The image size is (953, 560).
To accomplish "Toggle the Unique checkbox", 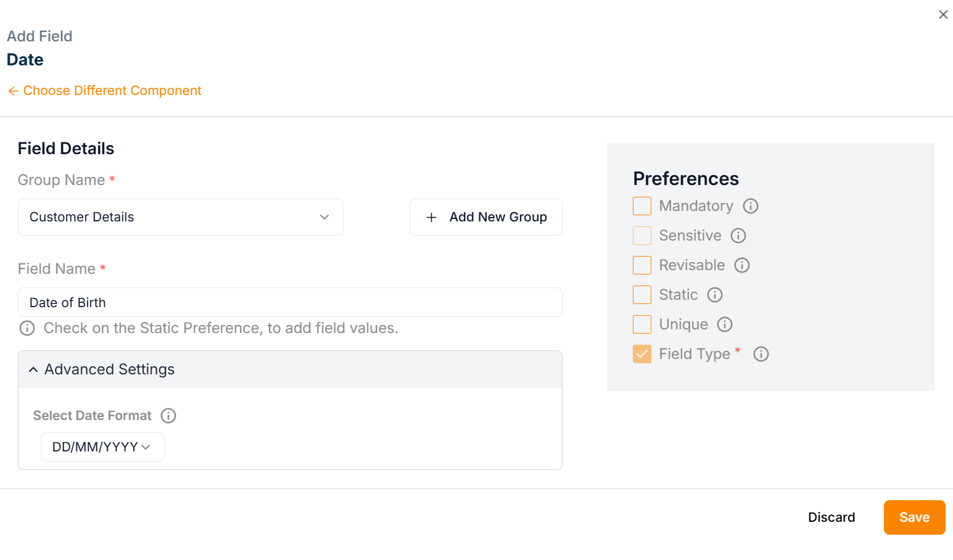I will (x=642, y=324).
